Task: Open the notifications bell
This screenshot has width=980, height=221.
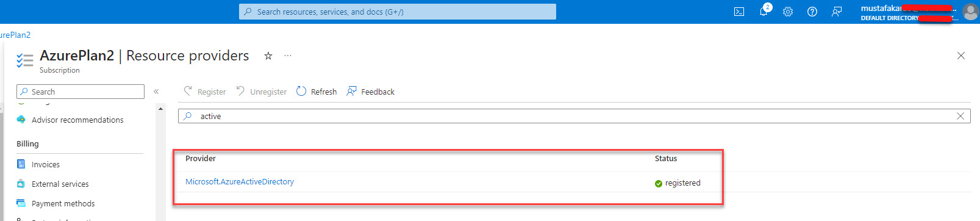Action: tap(764, 11)
